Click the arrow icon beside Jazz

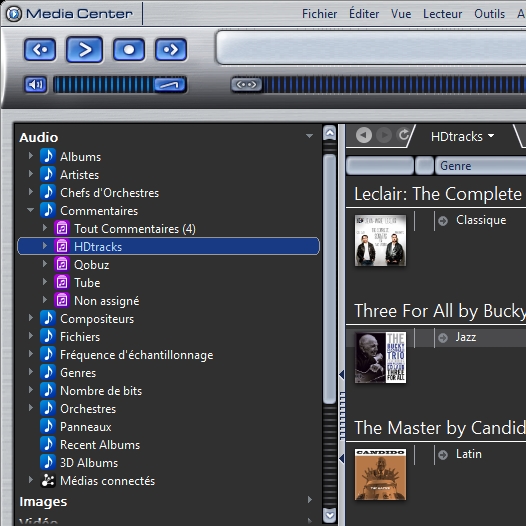443,338
